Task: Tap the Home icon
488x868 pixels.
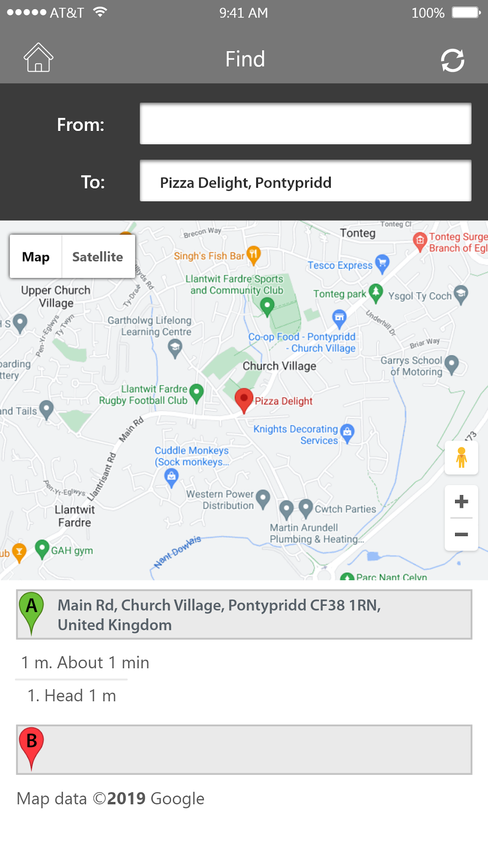Action: click(x=38, y=57)
